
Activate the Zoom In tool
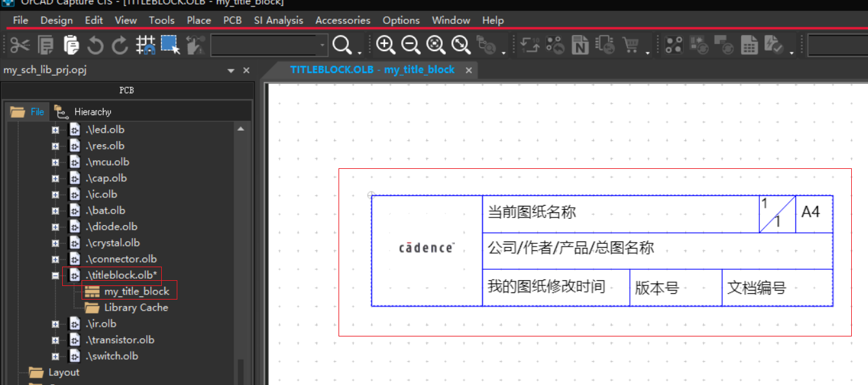point(385,45)
